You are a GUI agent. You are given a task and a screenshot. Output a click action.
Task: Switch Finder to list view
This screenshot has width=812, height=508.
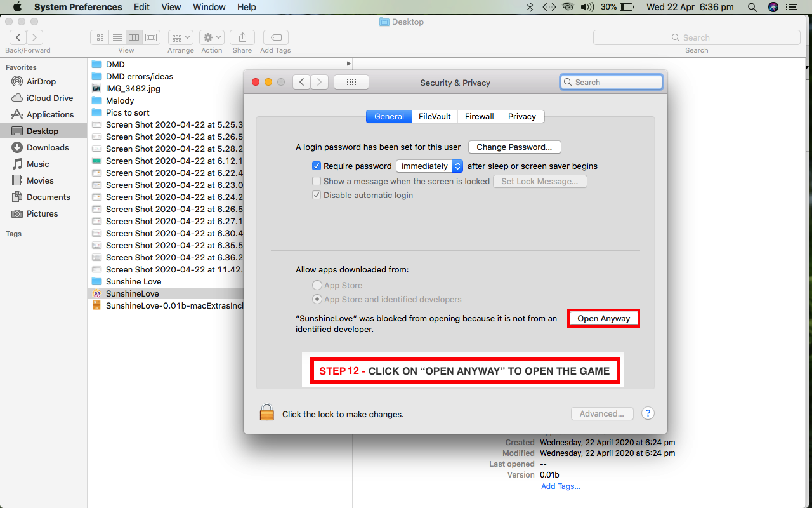tap(117, 37)
